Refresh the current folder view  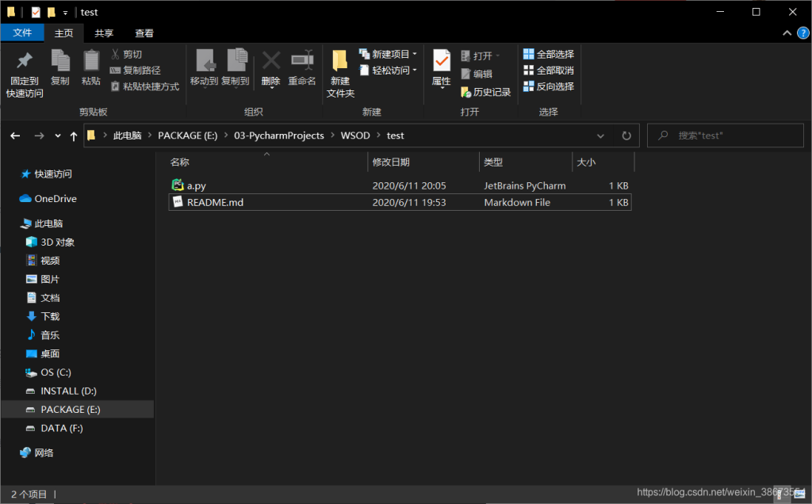(626, 136)
